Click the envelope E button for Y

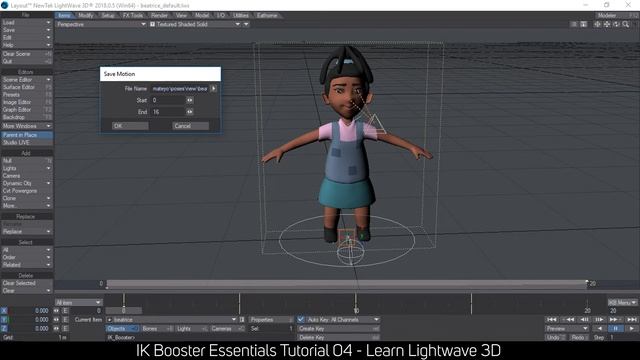click(x=65, y=320)
